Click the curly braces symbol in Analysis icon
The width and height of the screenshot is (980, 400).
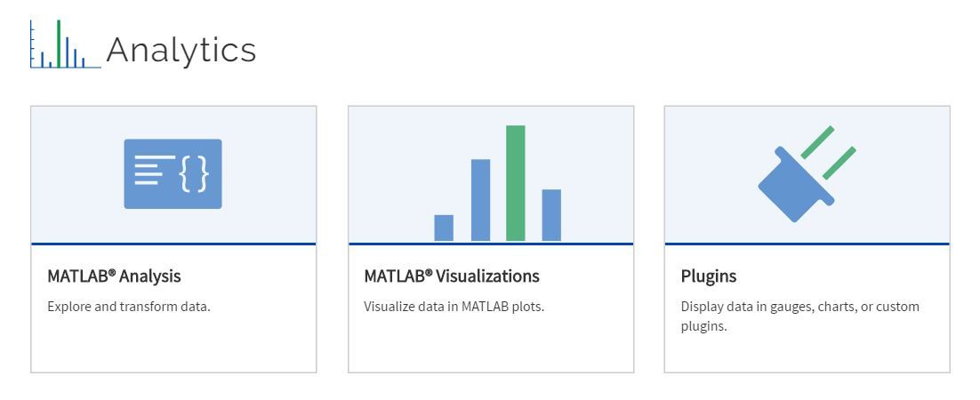click(x=194, y=173)
